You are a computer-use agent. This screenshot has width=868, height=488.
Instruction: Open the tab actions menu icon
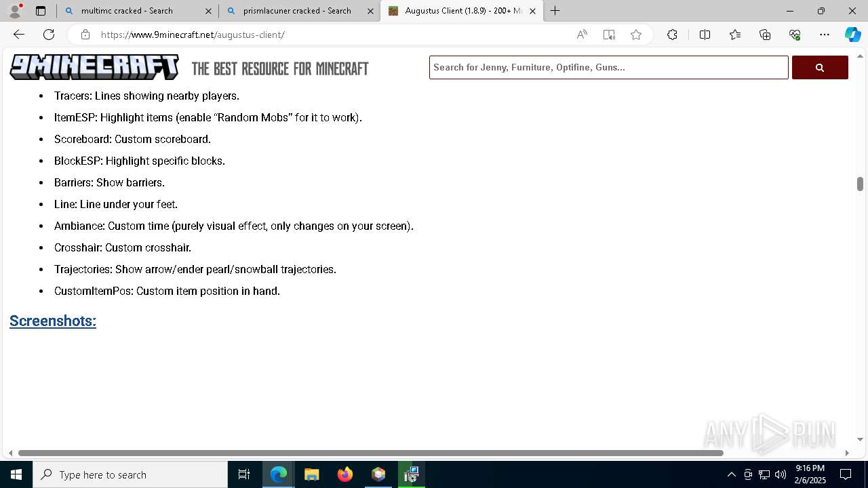pyautogui.click(x=41, y=11)
